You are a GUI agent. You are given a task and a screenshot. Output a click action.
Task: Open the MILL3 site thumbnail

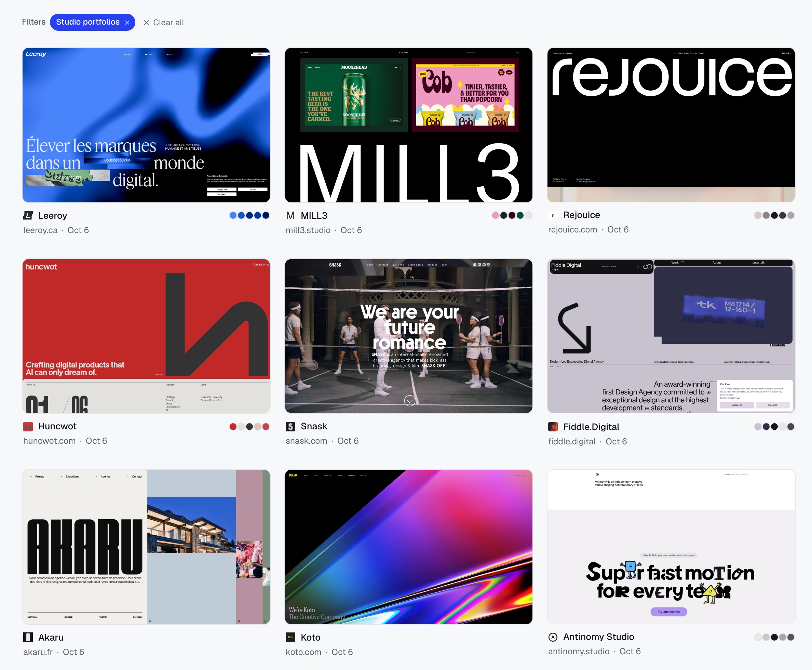point(408,125)
